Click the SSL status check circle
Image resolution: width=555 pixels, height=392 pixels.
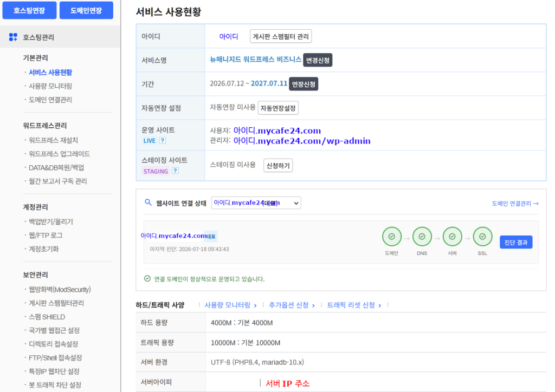click(x=482, y=237)
